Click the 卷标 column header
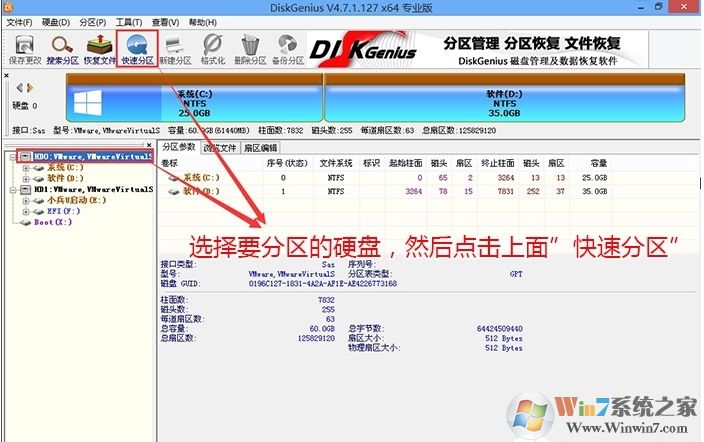704x442 pixels. [x=169, y=163]
